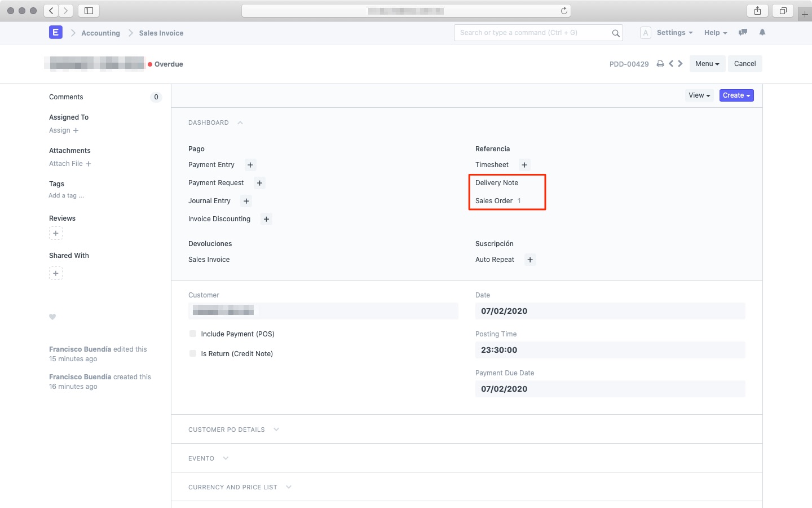The height and width of the screenshot is (508, 812).
Task: Add Invoice Discounting with its plus icon
Action: [266, 219]
